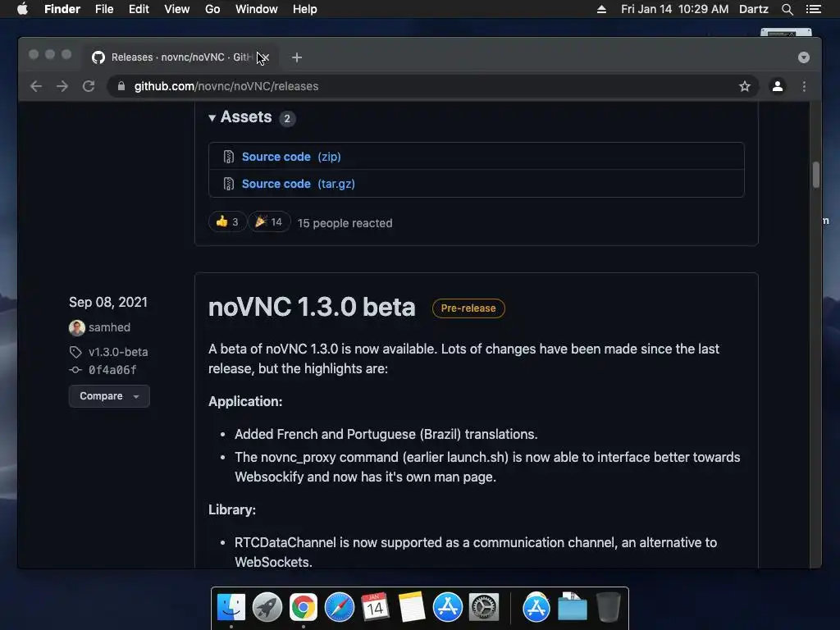
Task: Open Spotlight search magnifier
Action: point(787,9)
